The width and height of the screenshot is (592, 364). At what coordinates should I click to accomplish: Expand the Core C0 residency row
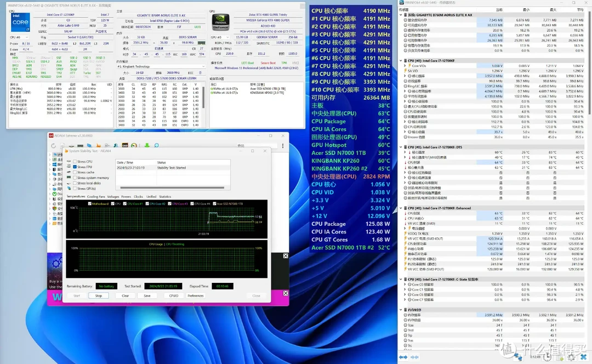pyautogui.click(x=405, y=285)
